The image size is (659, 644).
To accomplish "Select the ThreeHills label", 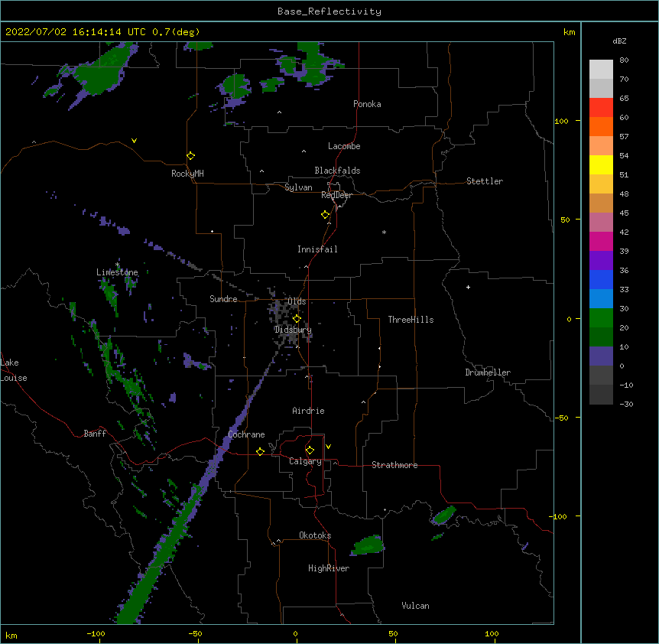I will click(x=411, y=320).
